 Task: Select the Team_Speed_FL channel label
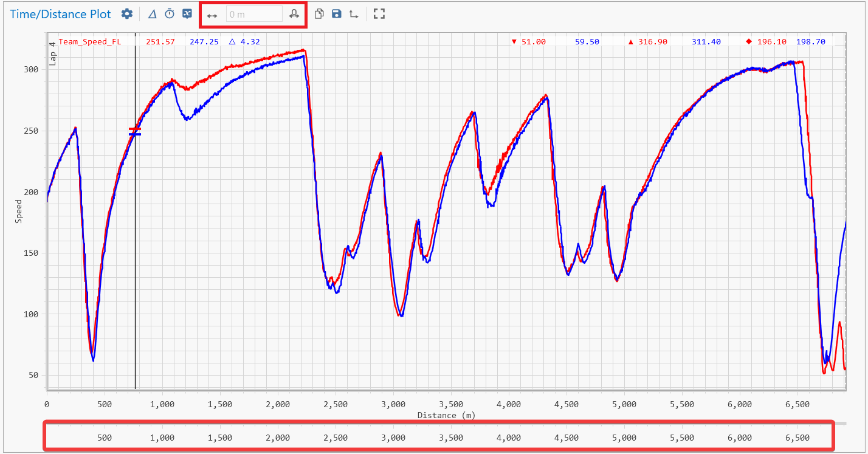[x=89, y=42]
